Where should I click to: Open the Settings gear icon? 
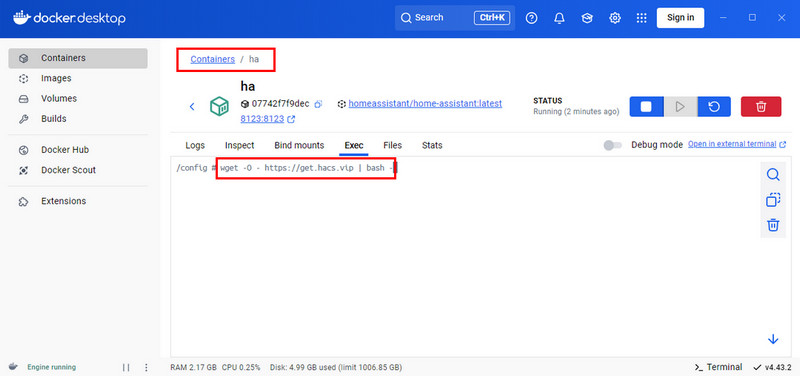pos(615,18)
